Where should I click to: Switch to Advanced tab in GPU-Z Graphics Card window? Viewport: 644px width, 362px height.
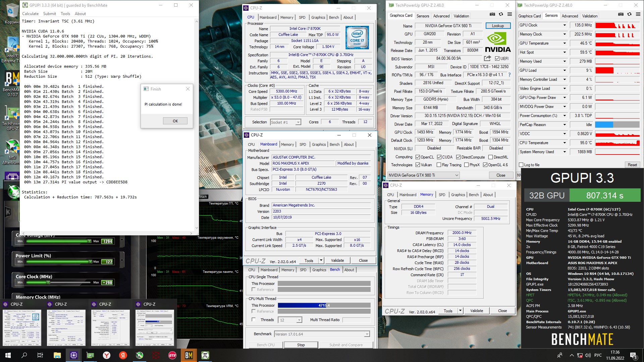pos(441,16)
